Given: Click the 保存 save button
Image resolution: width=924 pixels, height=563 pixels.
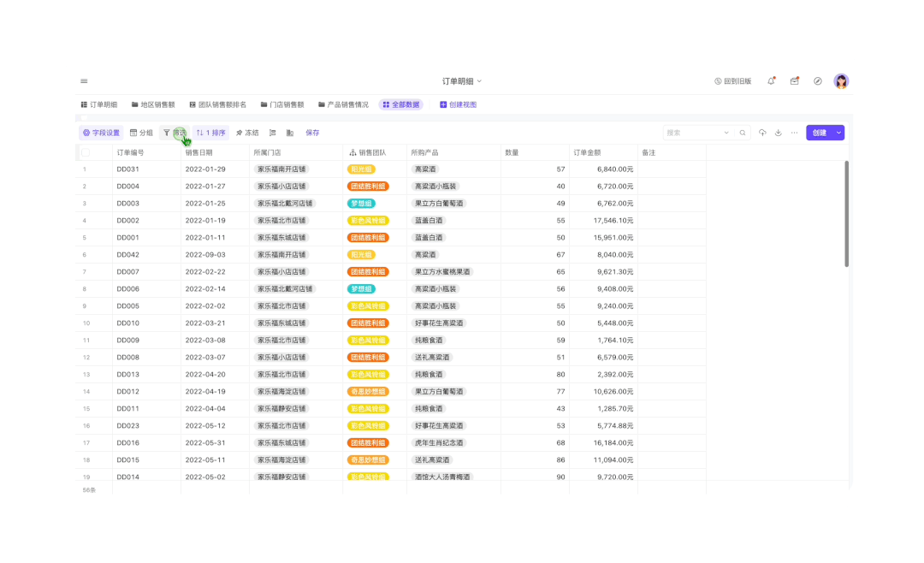Looking at the screenshot, I should tap(312, 133).
